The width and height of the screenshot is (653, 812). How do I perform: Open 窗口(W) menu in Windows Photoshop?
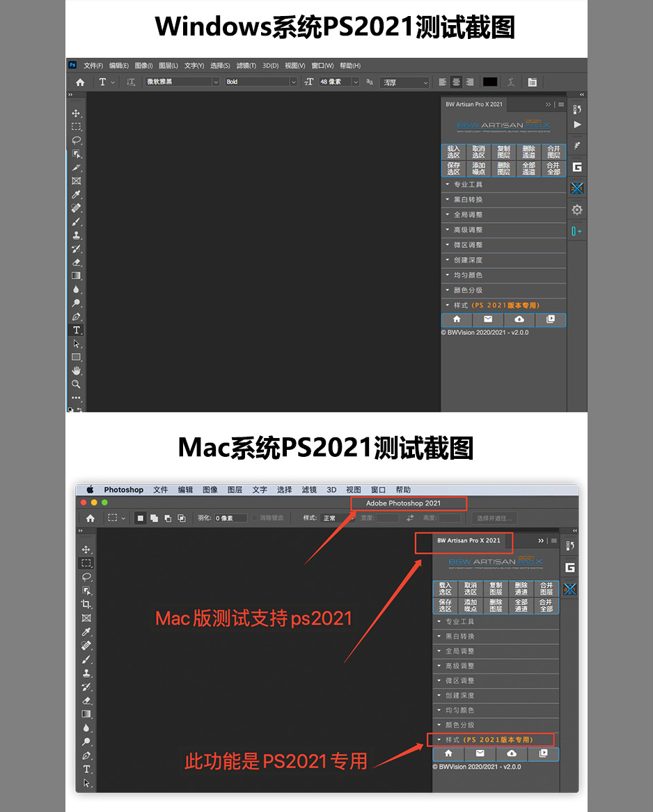322,65
